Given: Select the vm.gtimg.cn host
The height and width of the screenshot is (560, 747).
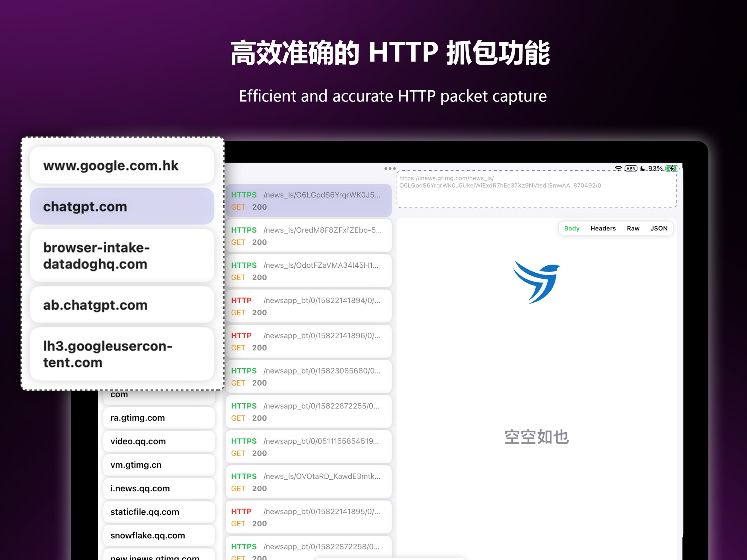Looking at the screenshot, I should [x=159, y=465].
